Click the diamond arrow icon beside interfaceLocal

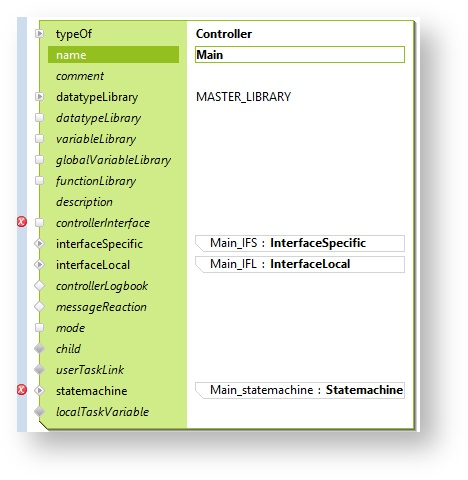click(x=39, y=265)
